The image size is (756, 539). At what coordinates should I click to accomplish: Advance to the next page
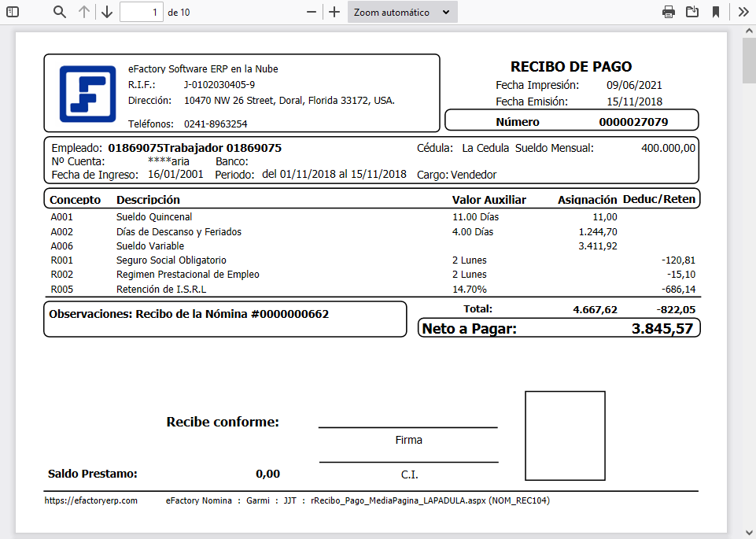pyautogui.click(x=106, y=12)
